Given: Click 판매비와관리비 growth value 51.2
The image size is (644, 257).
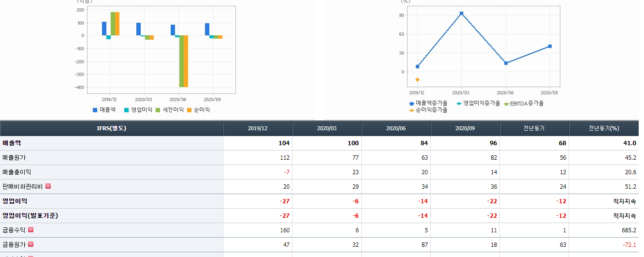Looking at the screenshot, I should point(630,187).
